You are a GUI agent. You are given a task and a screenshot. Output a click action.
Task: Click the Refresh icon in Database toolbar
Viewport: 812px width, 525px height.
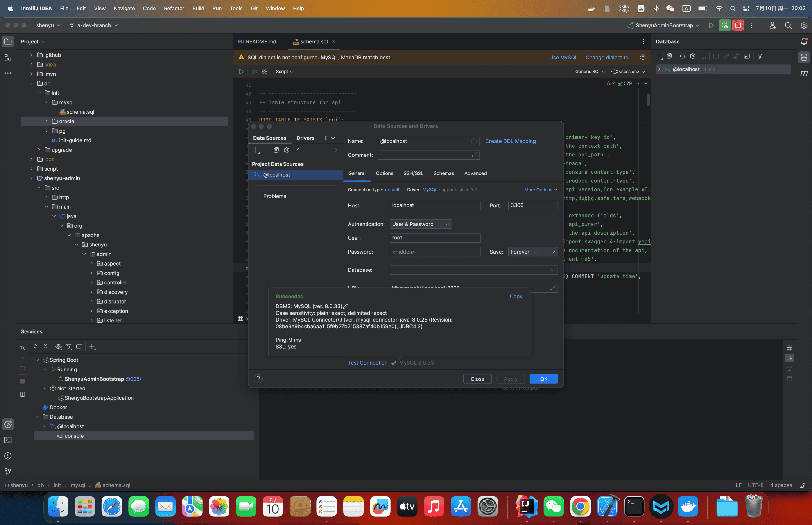tap(682, 56)
